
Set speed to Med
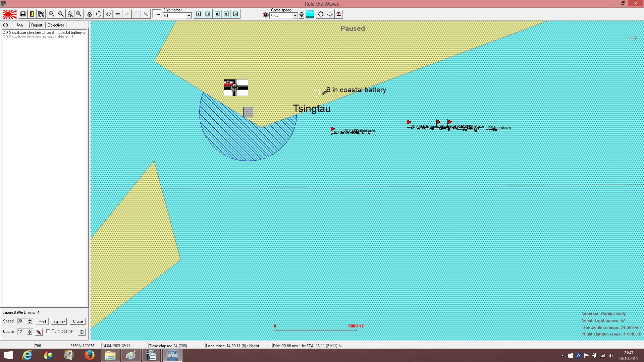pos(42,321)
